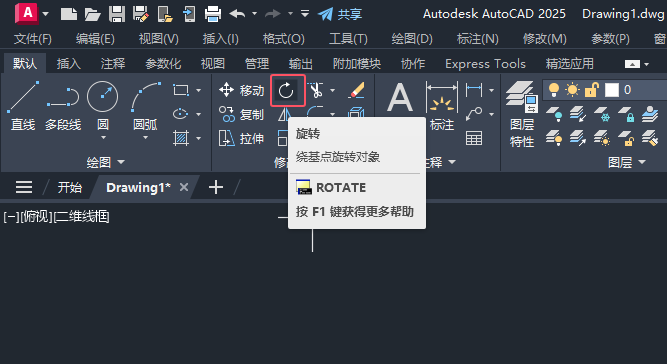Screen dimensions: 667x364
Task: Click the Layer Lock icon with teal padlock
Action: coord(626,114)
